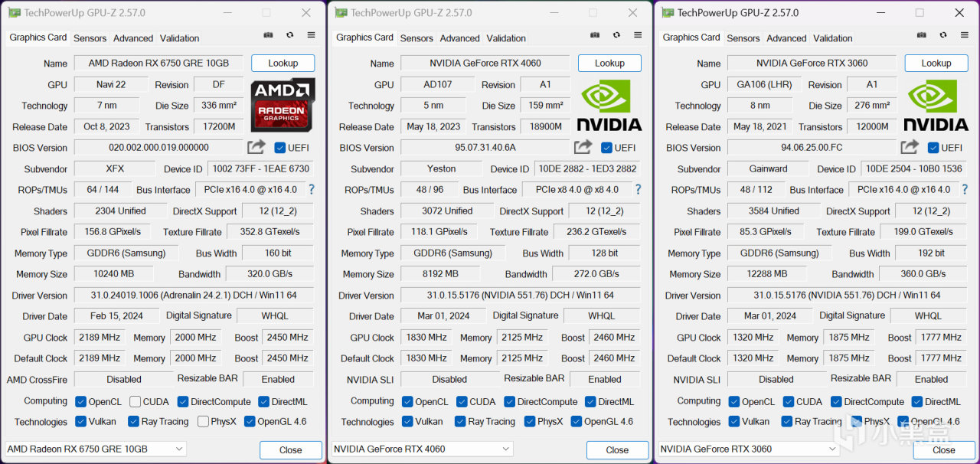
Task: Click NVIDIA logo in RTX 4060 window
Action: [609, 105]
